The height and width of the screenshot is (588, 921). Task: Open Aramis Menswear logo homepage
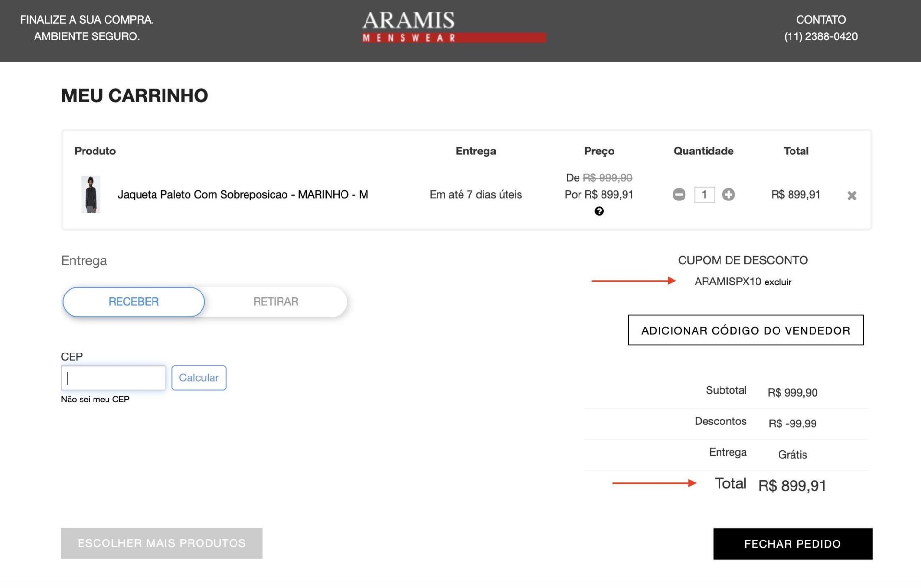click(454, 27)
